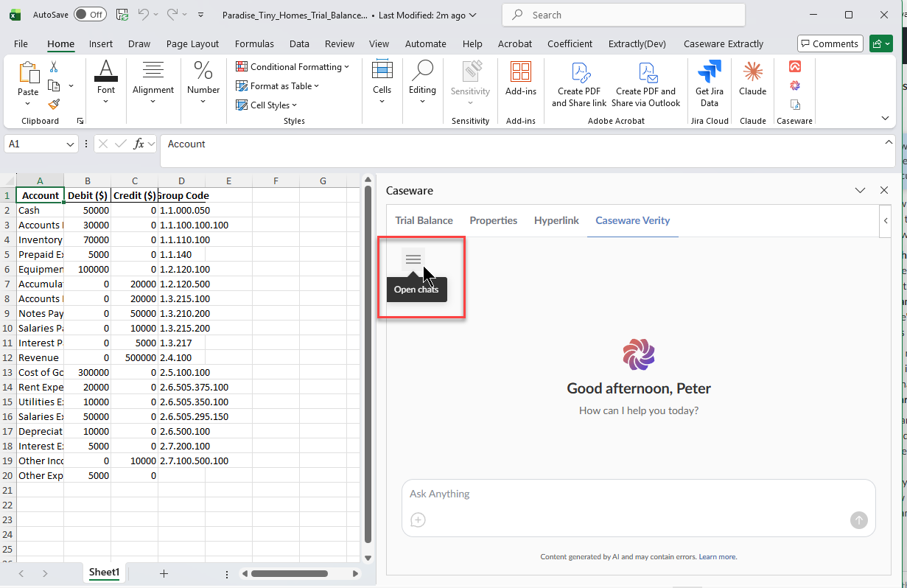The height and width of the screenshot is (588, 907).
Task: Open the Share dropdown button
Action: click(880, 43)
